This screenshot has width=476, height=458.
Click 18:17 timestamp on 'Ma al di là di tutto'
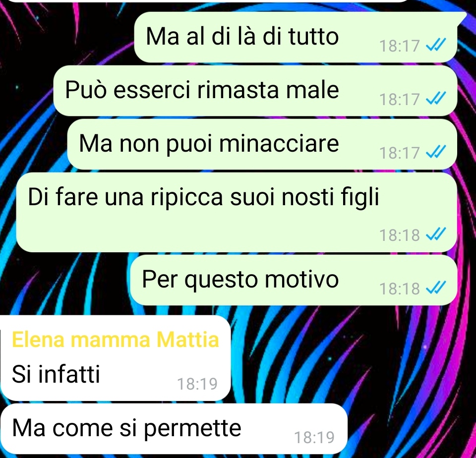tap(400, 46)
